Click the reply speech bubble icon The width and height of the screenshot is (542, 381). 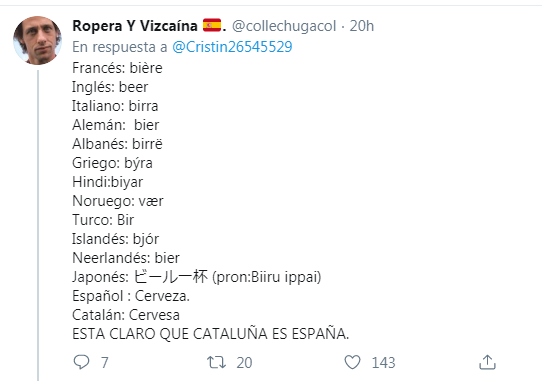[82, 362]
